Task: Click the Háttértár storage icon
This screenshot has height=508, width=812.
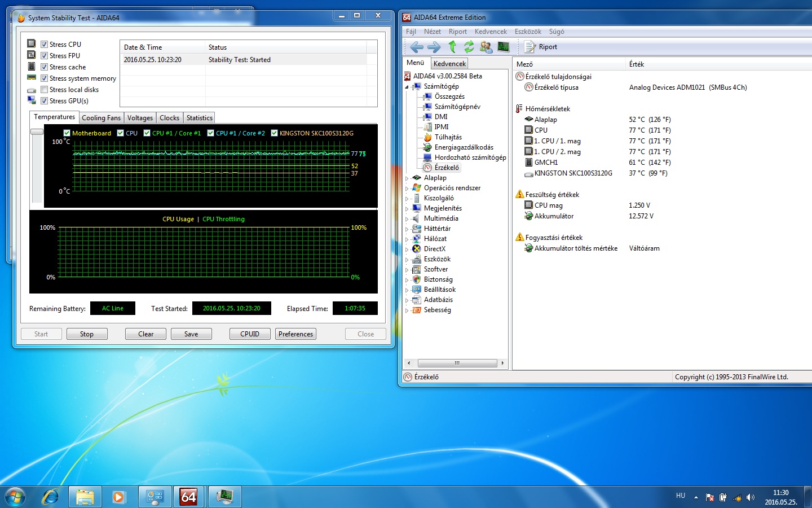Action: pos(417,229)
